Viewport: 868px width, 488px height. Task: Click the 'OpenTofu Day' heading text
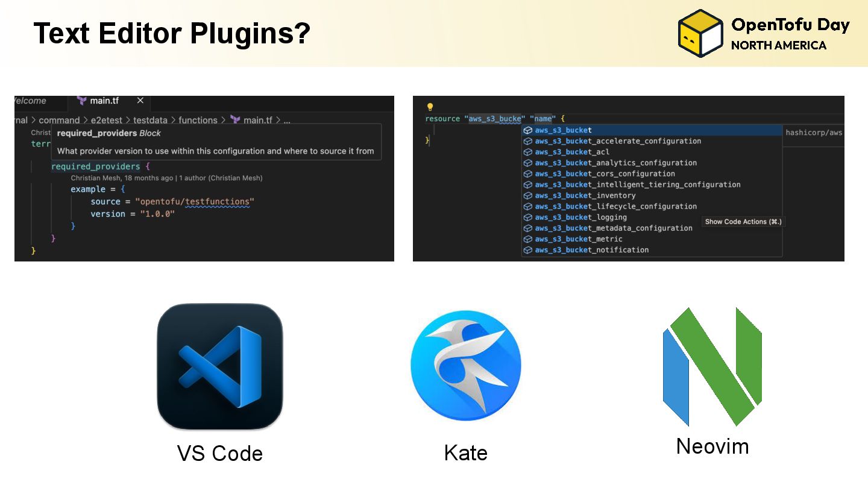pos(790,25)
